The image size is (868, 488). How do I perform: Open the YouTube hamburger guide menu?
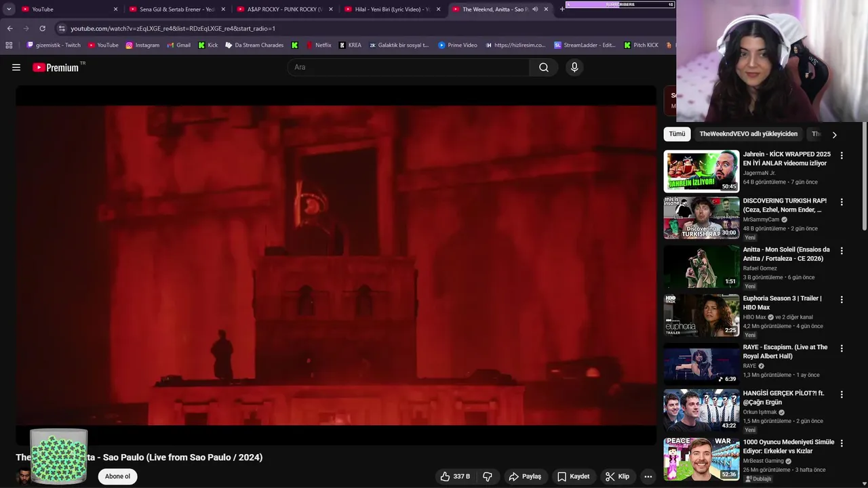(16, 67)
